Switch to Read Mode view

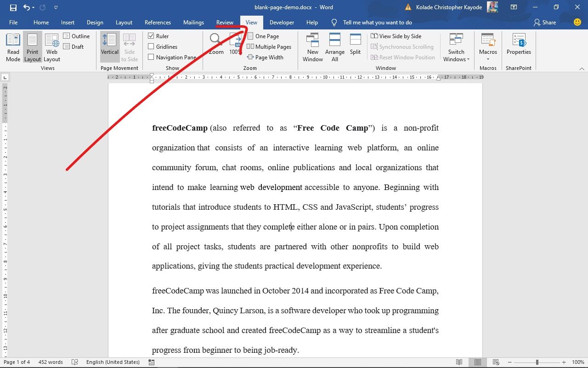pos(13,46)
